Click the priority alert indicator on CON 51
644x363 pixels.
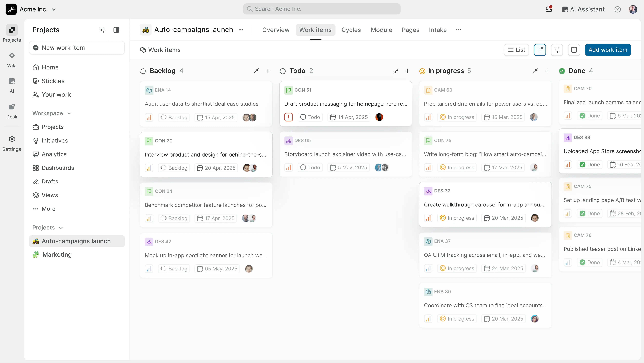pos(289,117)
